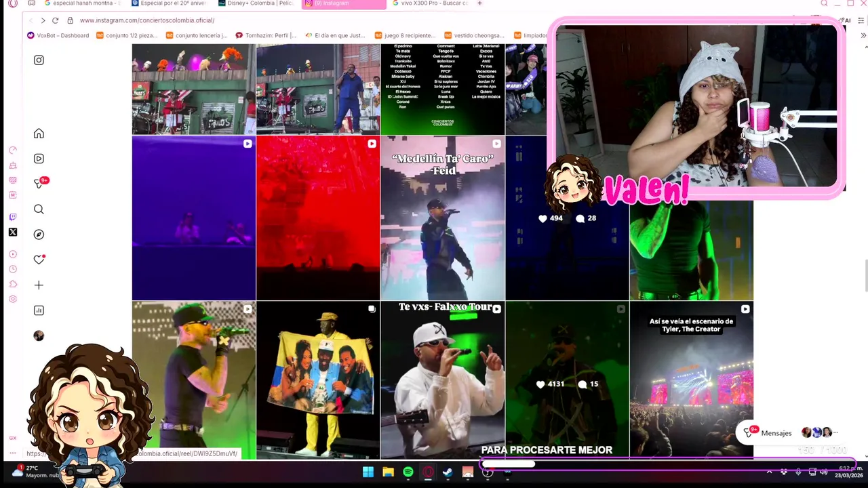Viewport: 868px width, 488px height.
Task: Open the post showing 4131 likes
Action: click(567, 380)
